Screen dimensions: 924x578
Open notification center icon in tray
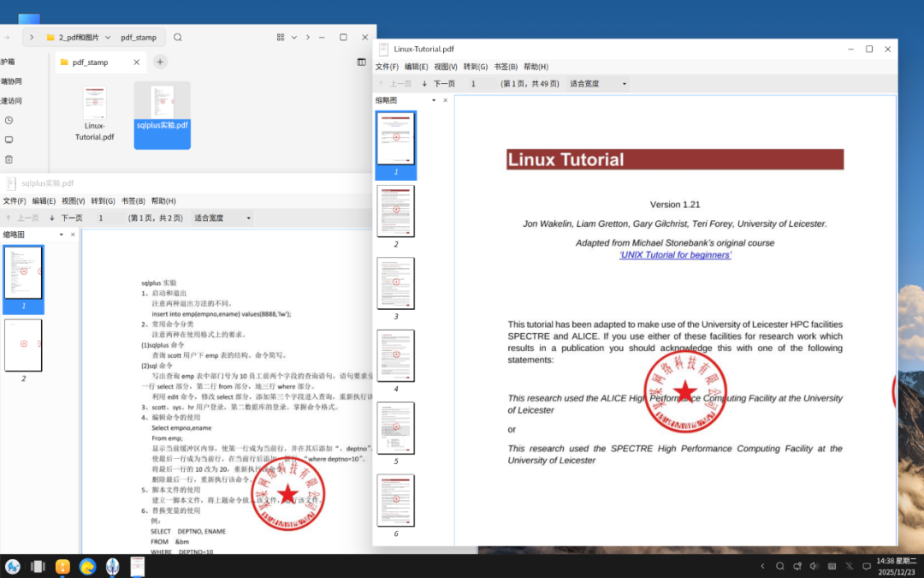(867, 566)
